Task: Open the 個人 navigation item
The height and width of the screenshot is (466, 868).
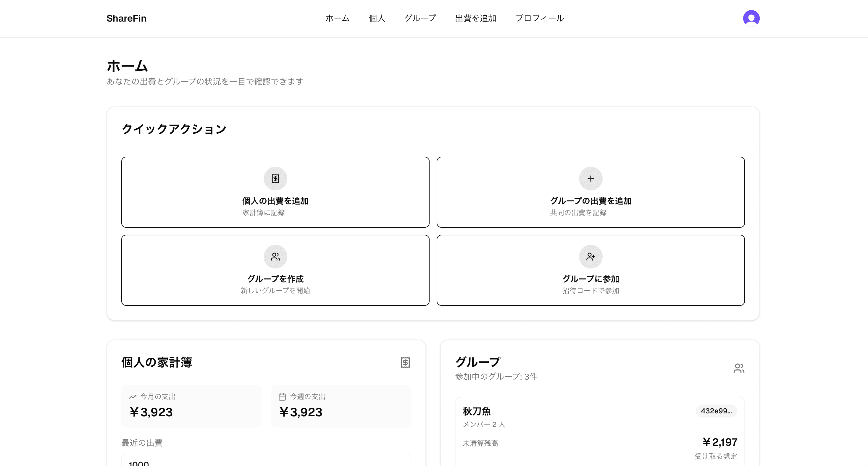Action: point(376,18)
